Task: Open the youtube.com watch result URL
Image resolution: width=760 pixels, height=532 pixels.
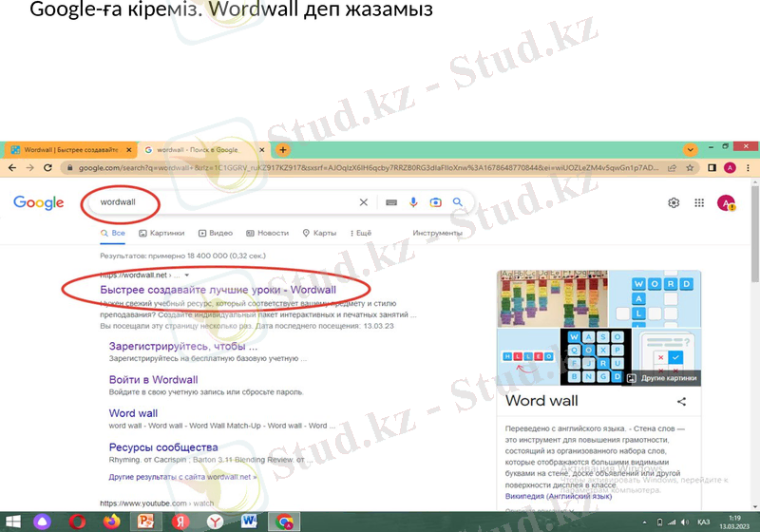Action: 157,503
